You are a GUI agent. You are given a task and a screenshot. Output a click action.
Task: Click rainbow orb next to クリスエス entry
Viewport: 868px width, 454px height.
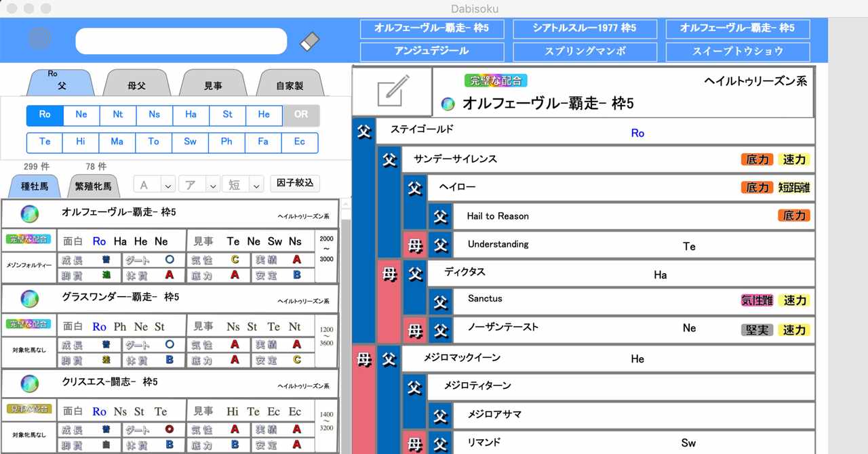[x=29, y=384]
